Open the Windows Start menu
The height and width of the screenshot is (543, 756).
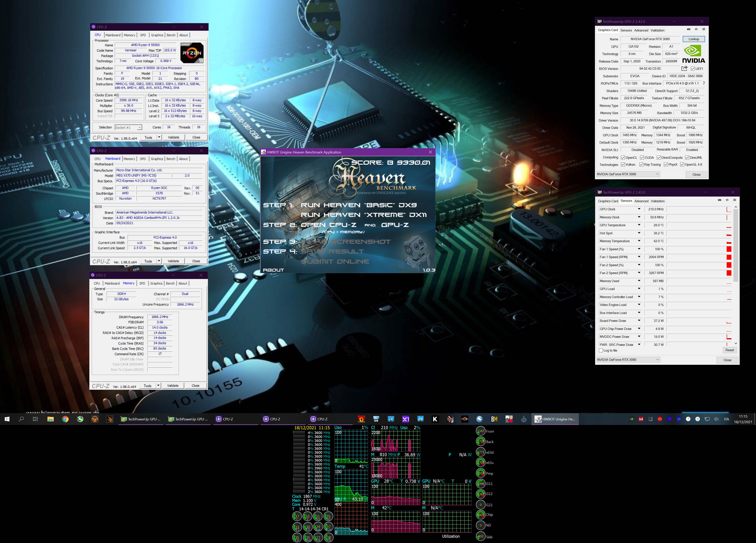click(7, 419)
